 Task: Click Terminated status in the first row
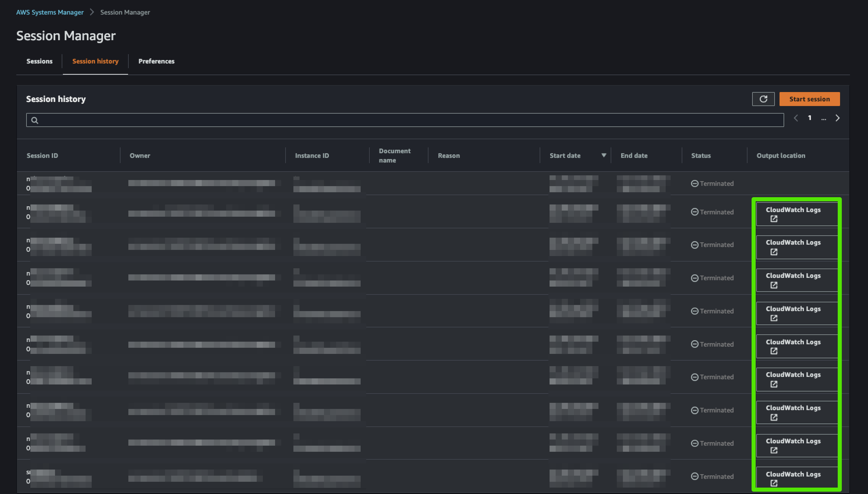[712, 184]
